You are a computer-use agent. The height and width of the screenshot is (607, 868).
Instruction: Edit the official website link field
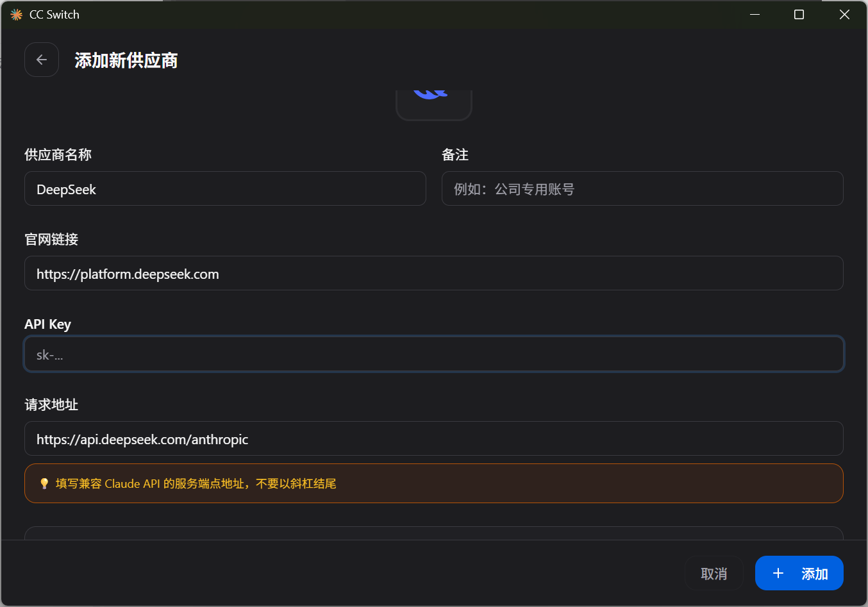point(434,273)
